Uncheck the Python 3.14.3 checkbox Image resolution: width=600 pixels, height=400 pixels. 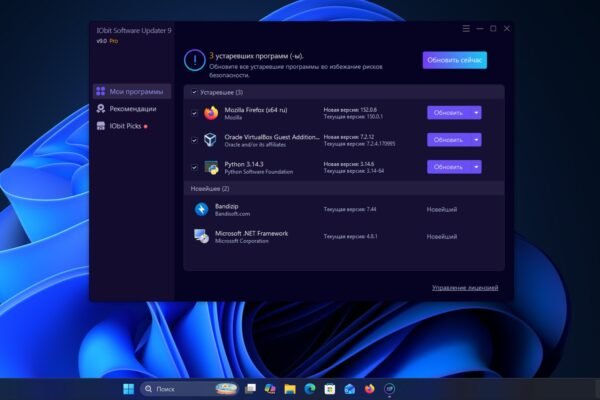pos(194,168)
